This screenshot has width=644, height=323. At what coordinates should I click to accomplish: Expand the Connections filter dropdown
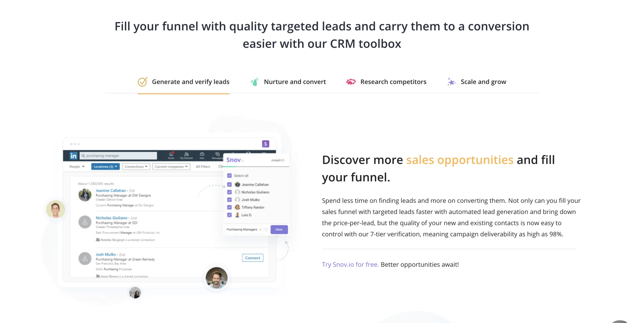click(136, 167)
